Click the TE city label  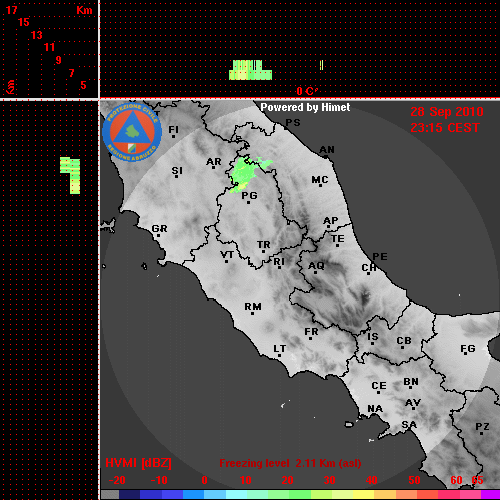tap(338, 239)
